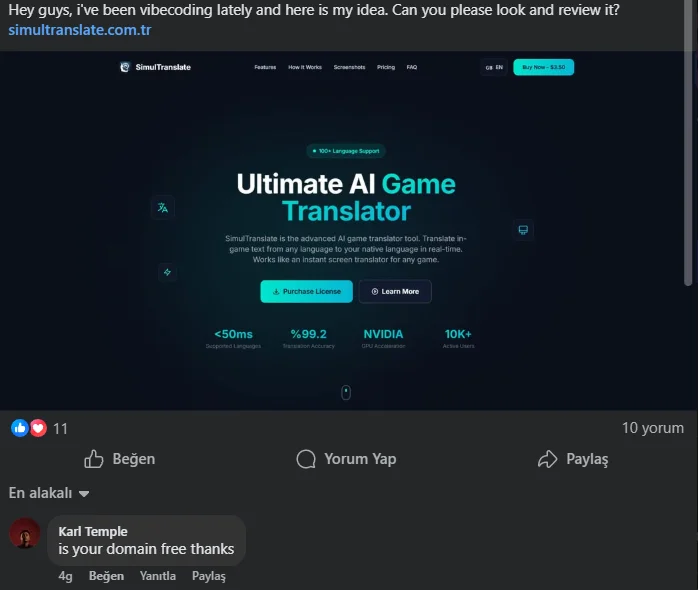The image size is (698, 590).
Task: Click the translate language icon floating on left
Action: 163,208
